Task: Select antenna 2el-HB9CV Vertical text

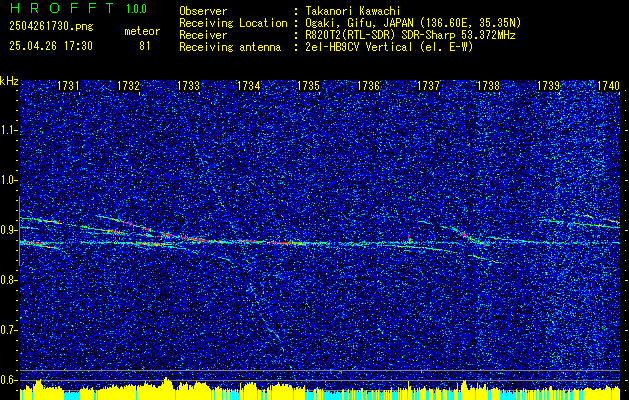Action: coord(389,47)
